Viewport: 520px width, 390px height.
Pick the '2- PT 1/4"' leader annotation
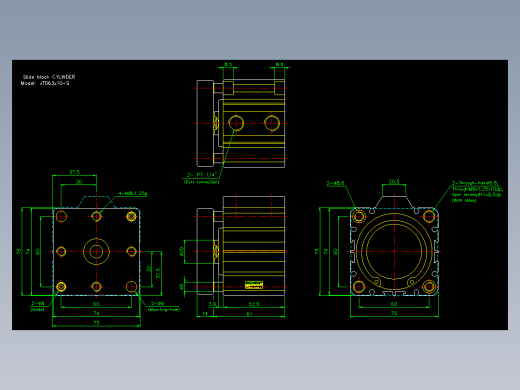pyautogui.click(x=202, y=175)
